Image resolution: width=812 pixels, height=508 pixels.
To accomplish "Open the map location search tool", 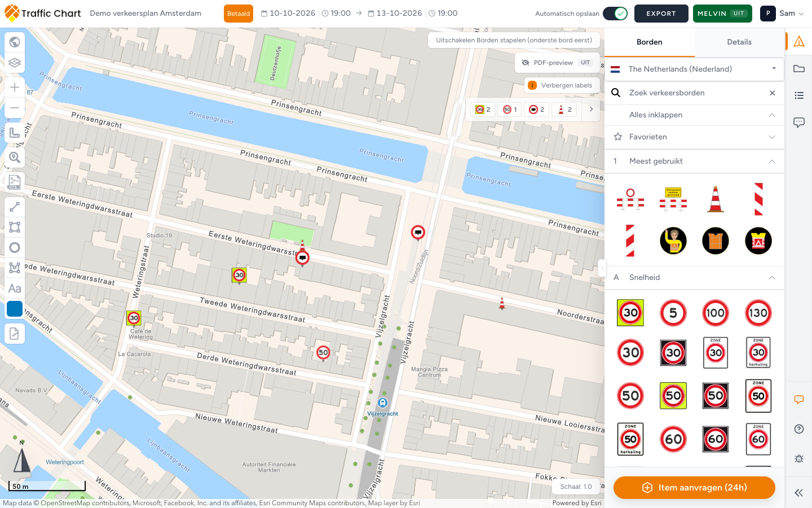I will click(x=15, y=157).
